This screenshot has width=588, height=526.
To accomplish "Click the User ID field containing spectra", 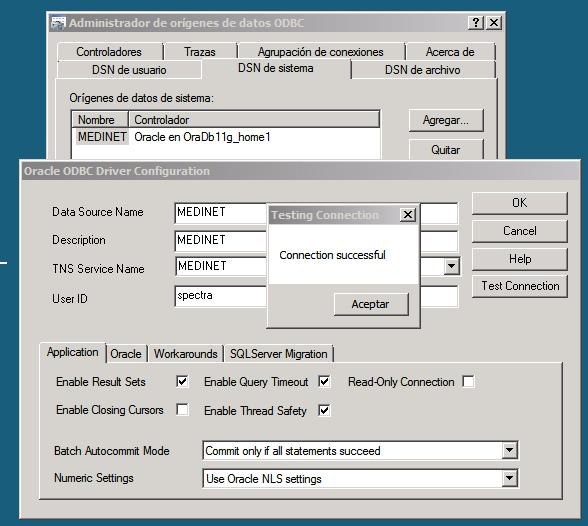I will pos(316,296).
